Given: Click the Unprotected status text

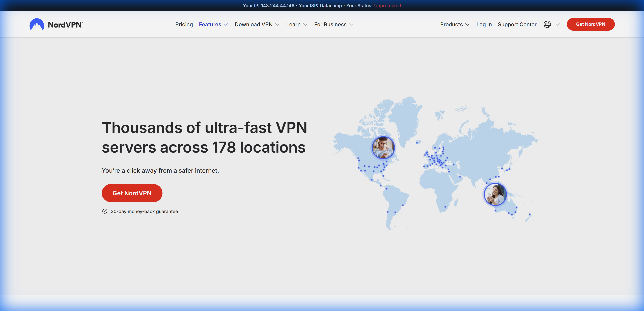Looking at the screenshot, I should pos(387,6).
